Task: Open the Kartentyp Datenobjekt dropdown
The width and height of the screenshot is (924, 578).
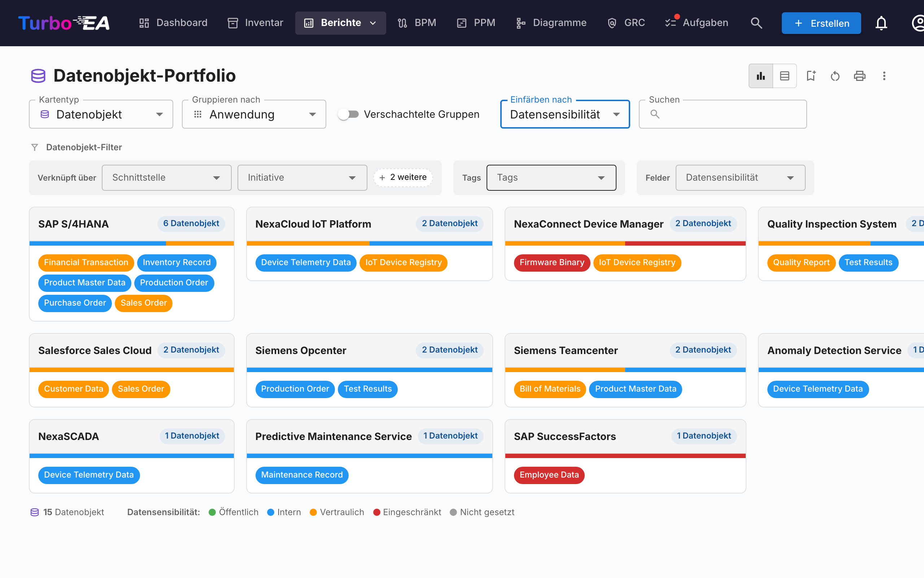Action: [x=101, y=114]
